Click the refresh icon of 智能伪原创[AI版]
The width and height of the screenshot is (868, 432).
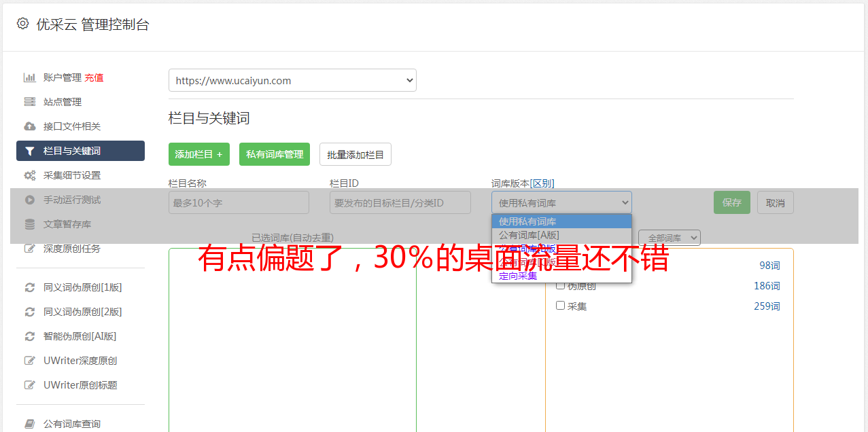pyautogui.click(x=29, y=336)
